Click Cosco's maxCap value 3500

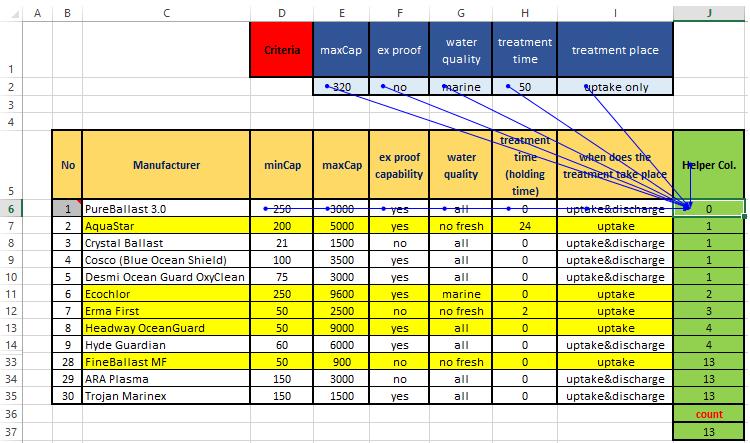pyautogui.click(x=341, y=260)
